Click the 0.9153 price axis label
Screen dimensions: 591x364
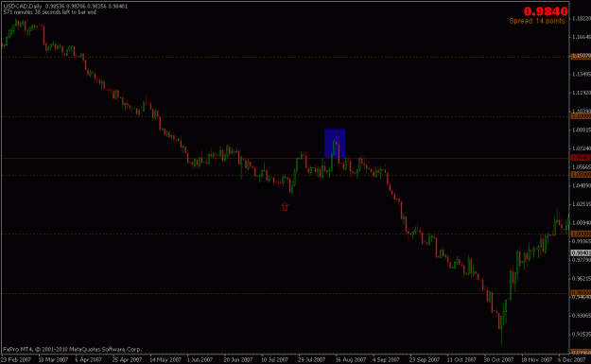click(582, 335)
